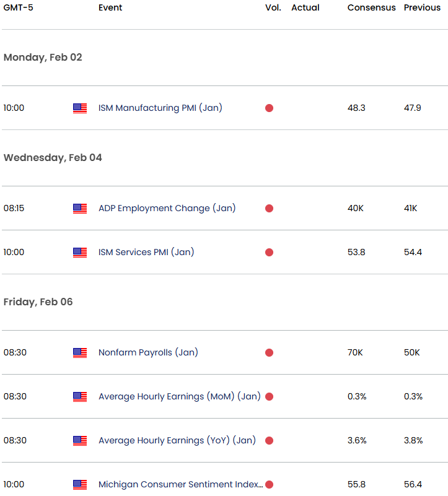Select the ISM Services PMI (Jan) event
Image resolution: width=448 pixels, height=496 pixels.
click(x=146, y=252)
